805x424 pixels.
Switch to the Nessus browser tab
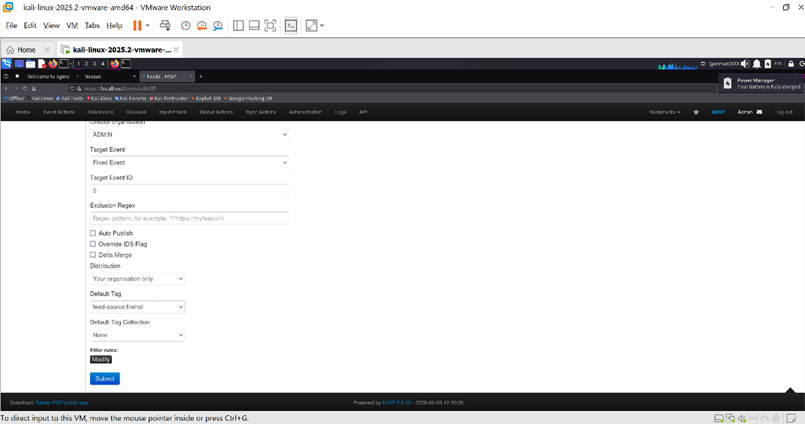click(93, 76)
